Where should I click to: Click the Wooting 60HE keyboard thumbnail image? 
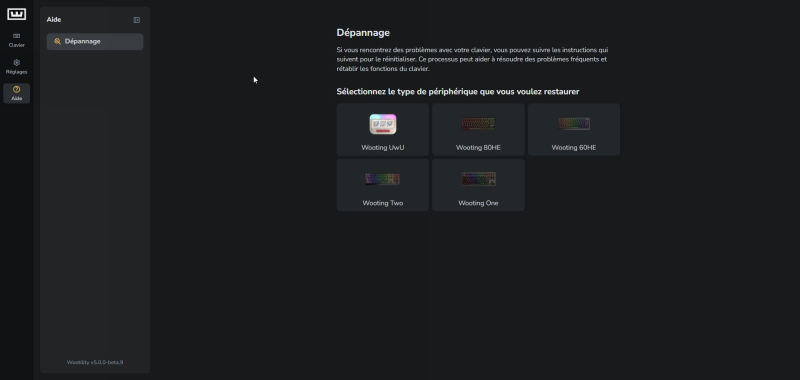(x=574, y=123)
